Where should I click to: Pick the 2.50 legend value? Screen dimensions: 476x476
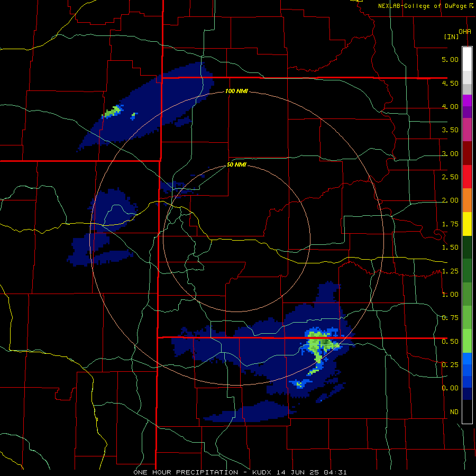450,177
